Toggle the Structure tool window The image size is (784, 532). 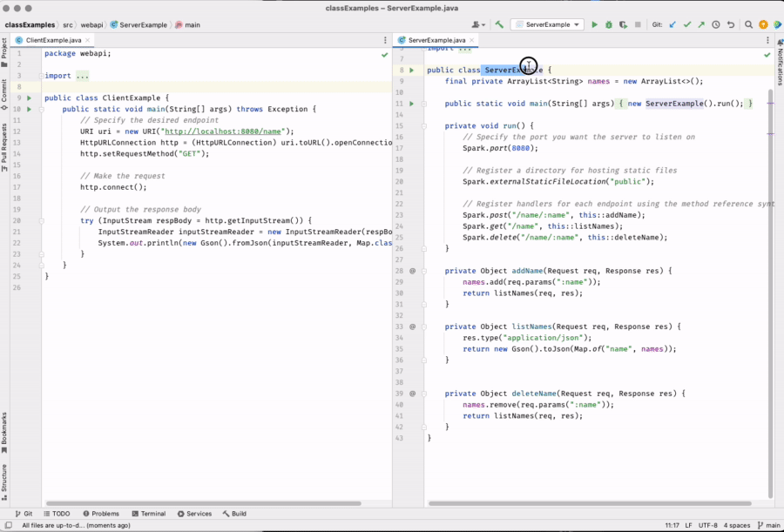[7, 479]
